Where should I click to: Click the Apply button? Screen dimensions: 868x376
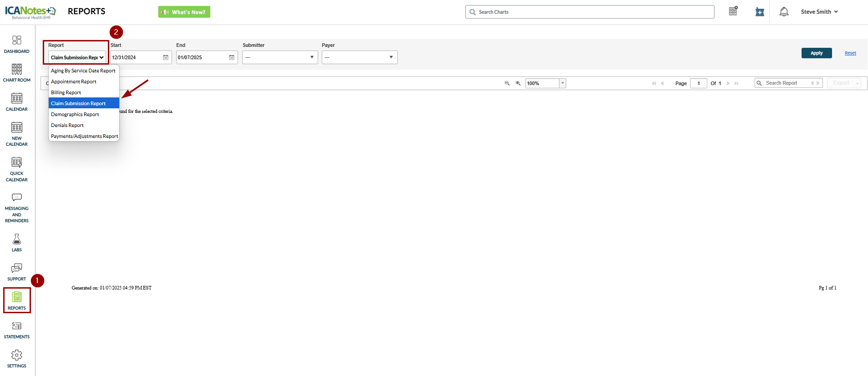tap(817, 53)
